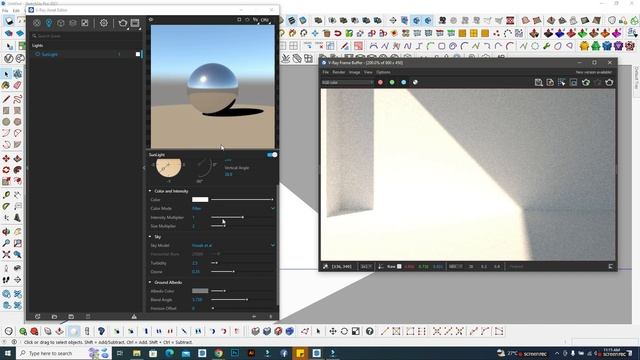Open the File menu in V-Ray Frame Buffer
This screenshot has width=640, height=360.
click(326, 72)
